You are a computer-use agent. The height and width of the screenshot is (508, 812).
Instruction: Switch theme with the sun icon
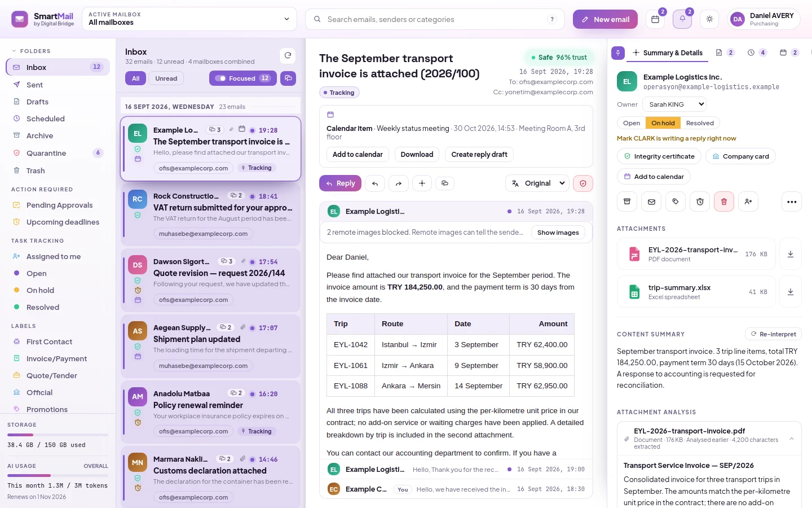pyautogui.click(x=709, y=19)
